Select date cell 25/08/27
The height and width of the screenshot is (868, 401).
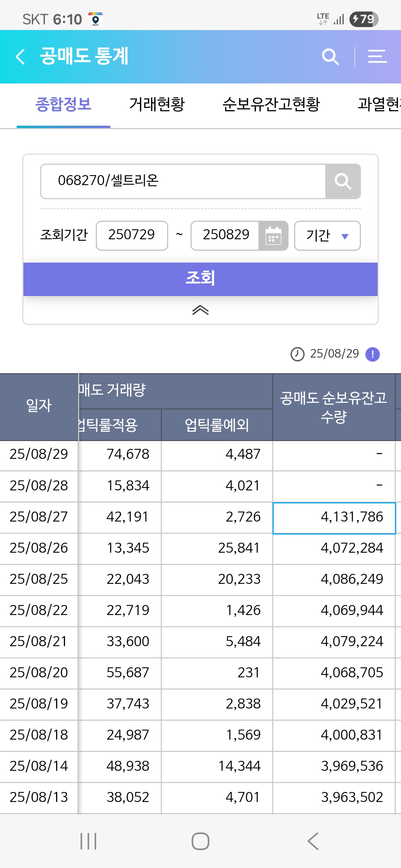click(x=39, y=517)
